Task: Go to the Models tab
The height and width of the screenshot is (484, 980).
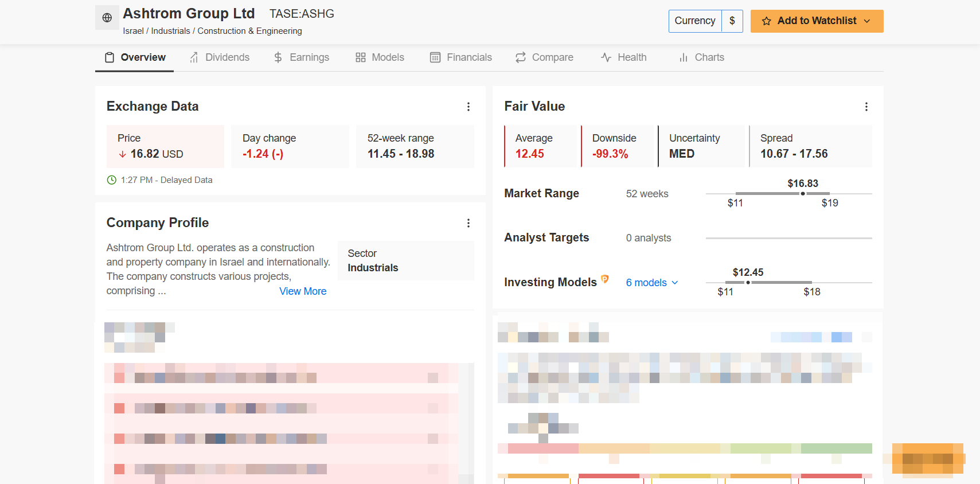Action: pos(380,57)
